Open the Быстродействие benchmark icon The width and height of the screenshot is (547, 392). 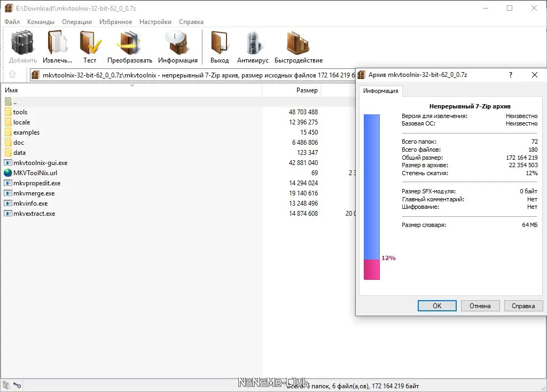pos(298,43)
